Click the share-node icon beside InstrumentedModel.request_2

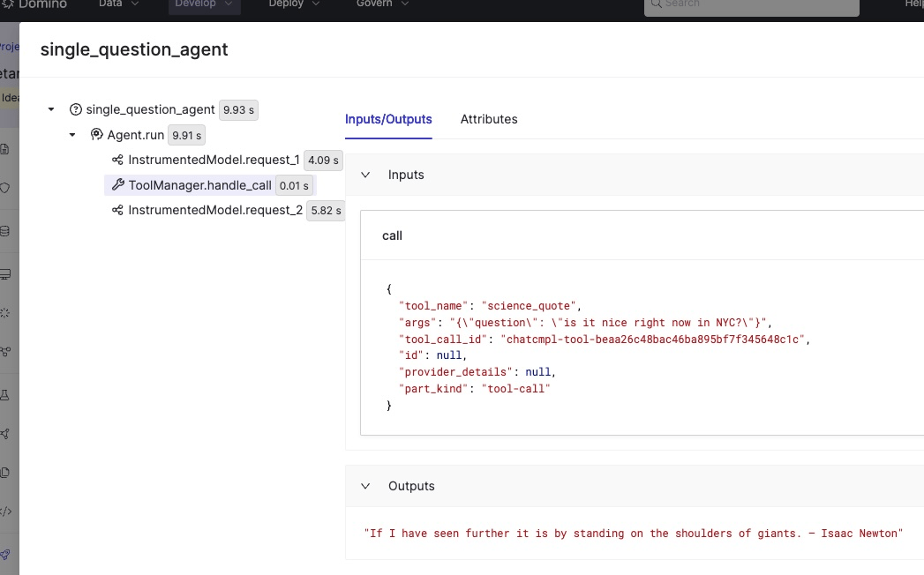[118, 210]
